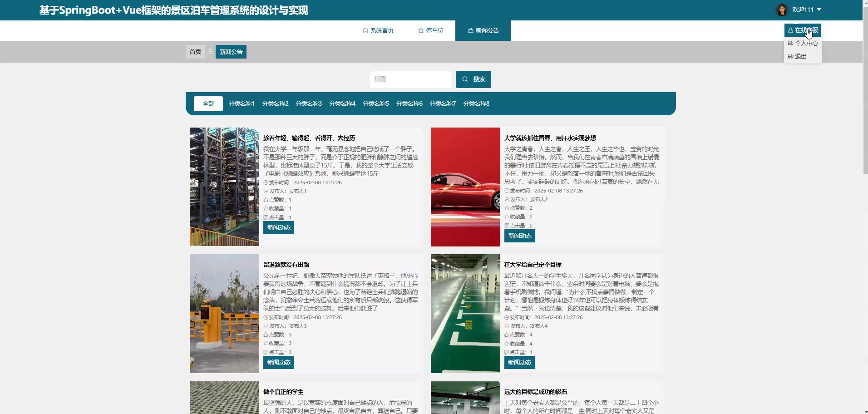Click the click-count icon on 发布人3 article
Image resolution: width=868 pixels, height=414 pixels.
click(x=266, y=352)
